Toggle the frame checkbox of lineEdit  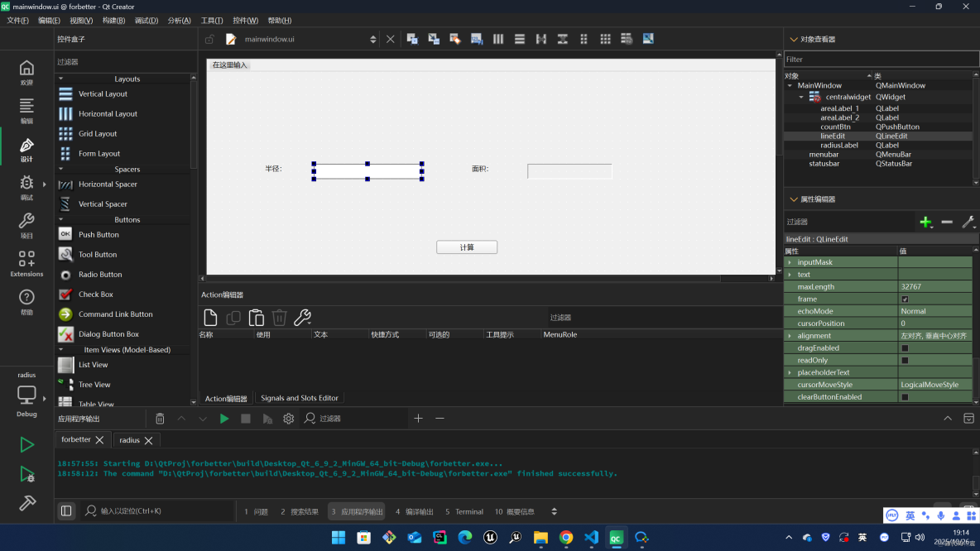click(904, 299)
